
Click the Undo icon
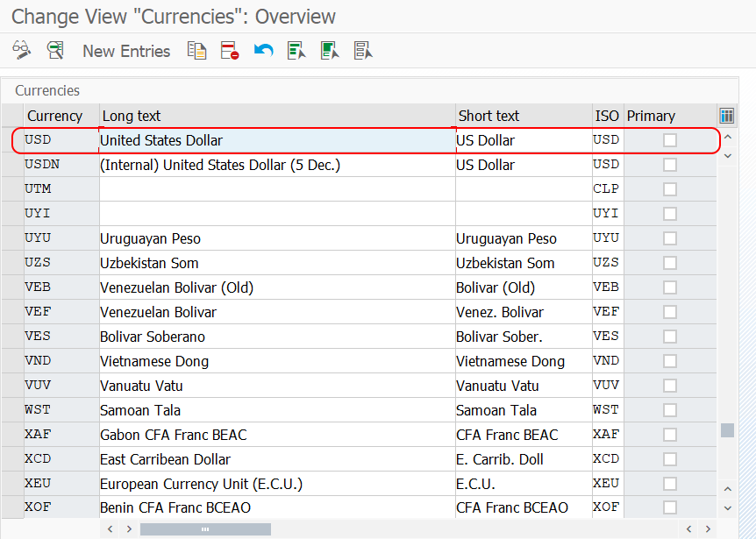262,50
